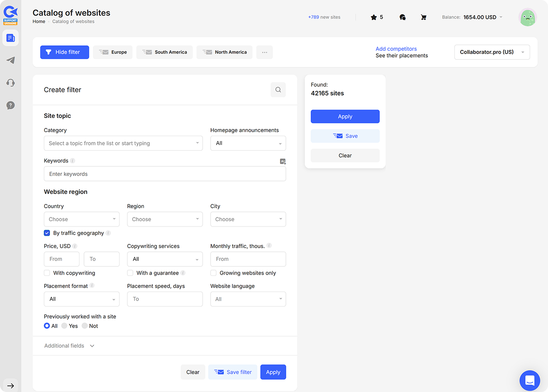Click the bottom Clear button
This screenshot has width=548, height=392.
click(x=193, y=372)
